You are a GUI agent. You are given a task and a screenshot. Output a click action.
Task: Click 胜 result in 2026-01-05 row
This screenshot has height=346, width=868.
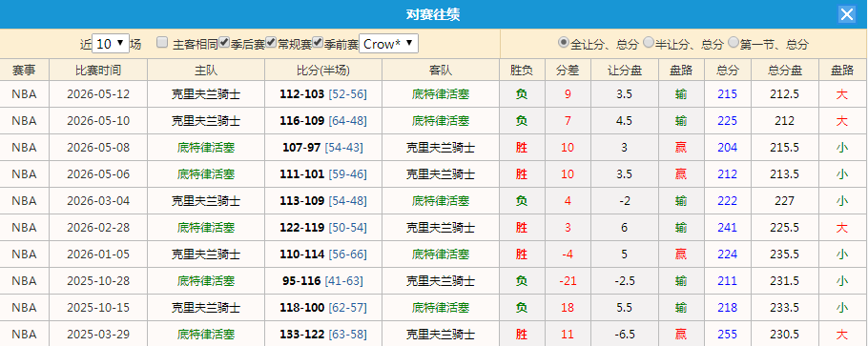point(522,254)
